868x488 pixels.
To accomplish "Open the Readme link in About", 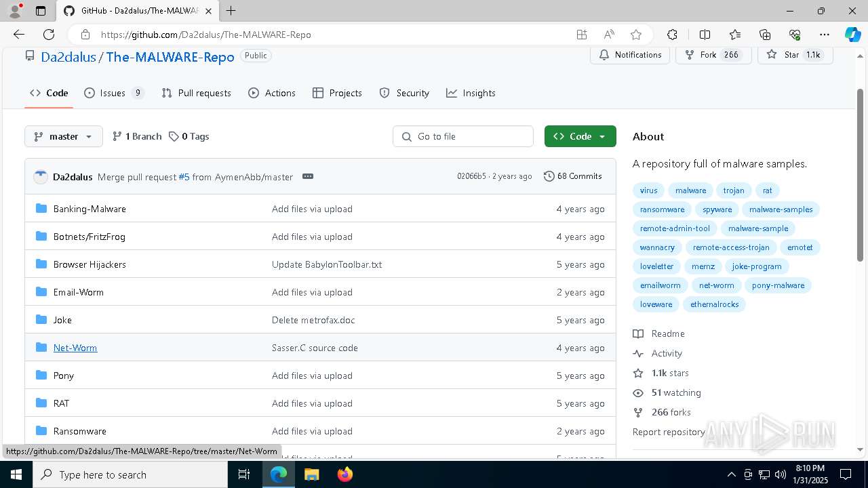I will (x=659, y=333).
